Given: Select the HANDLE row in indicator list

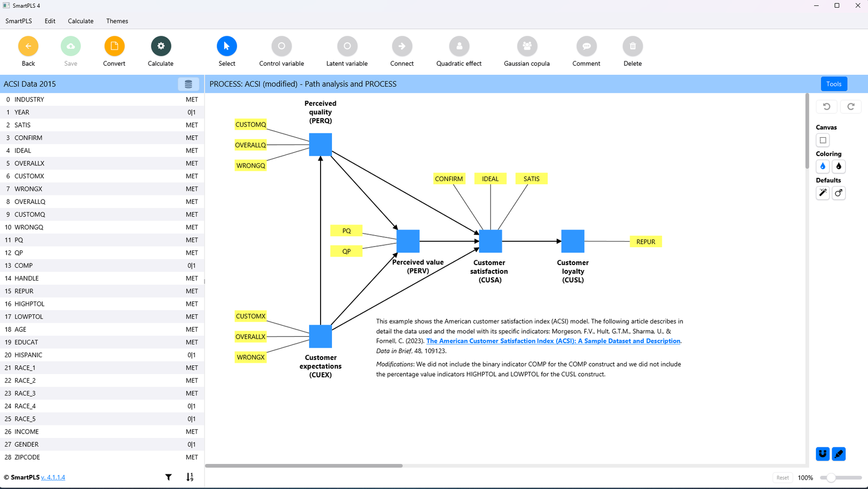Looking at the screenshot, I should pos(102,279).
